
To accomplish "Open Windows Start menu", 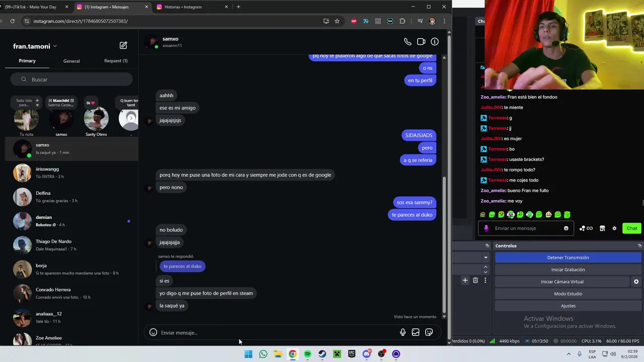I will pyautogui.click(x=248, y=354).
